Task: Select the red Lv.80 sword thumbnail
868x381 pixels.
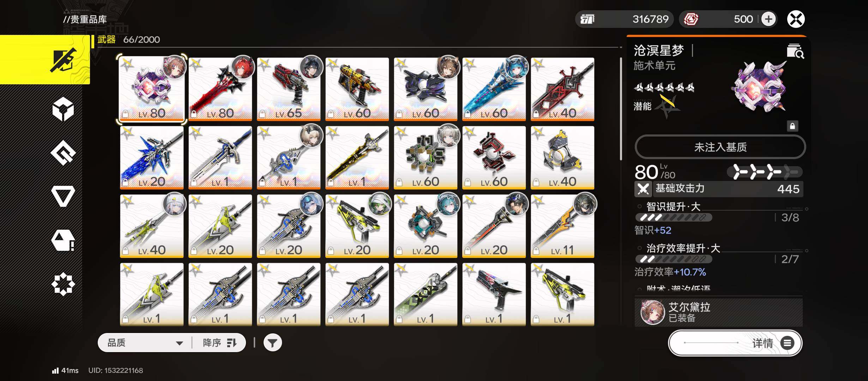Action: [x=220, y=89]
